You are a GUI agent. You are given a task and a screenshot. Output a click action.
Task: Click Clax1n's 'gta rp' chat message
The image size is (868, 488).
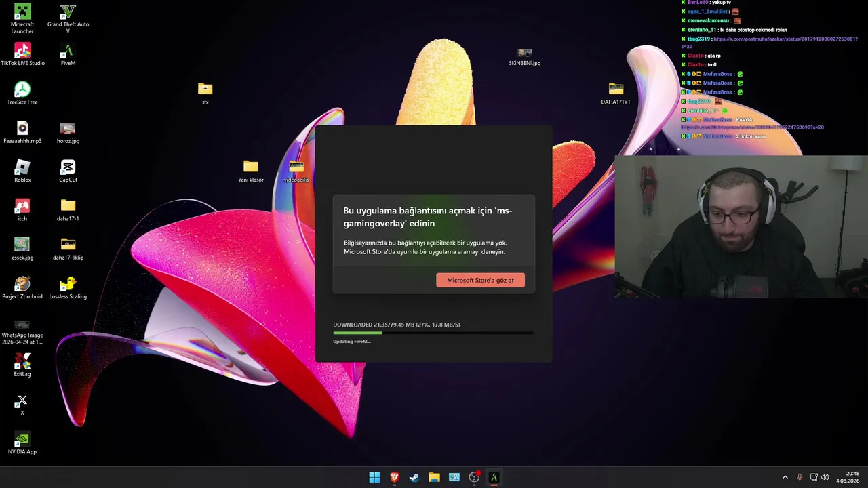click(714, 56)
